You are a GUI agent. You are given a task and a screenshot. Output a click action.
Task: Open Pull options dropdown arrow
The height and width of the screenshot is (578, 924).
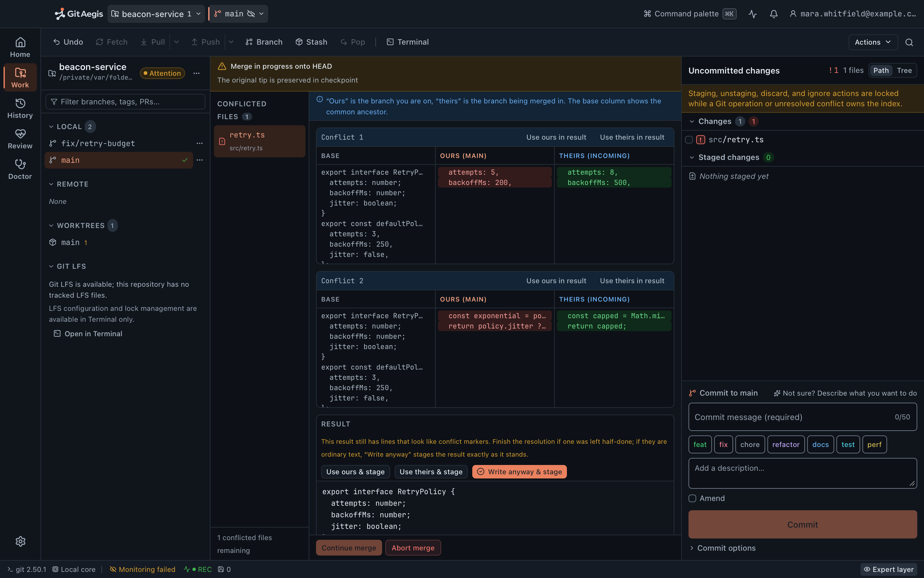coord(176,42)
